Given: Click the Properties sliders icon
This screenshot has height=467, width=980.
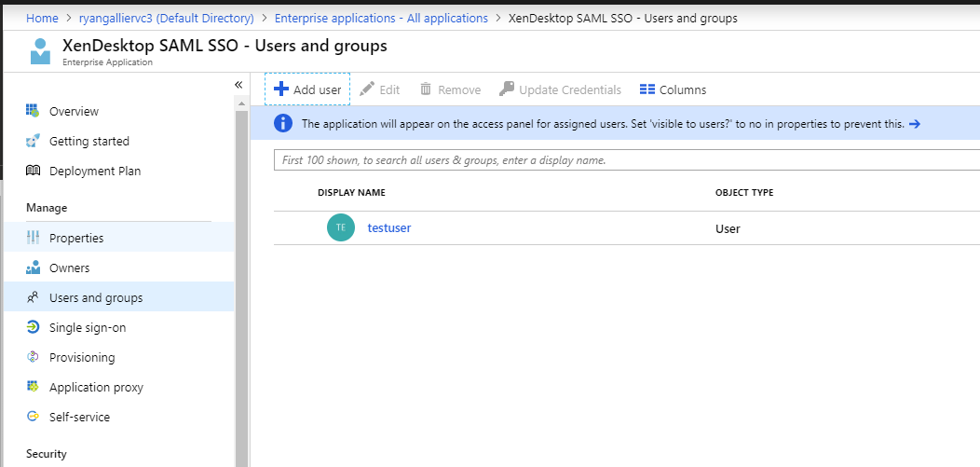Looking at the screenshot, I should tap(33, 238).
